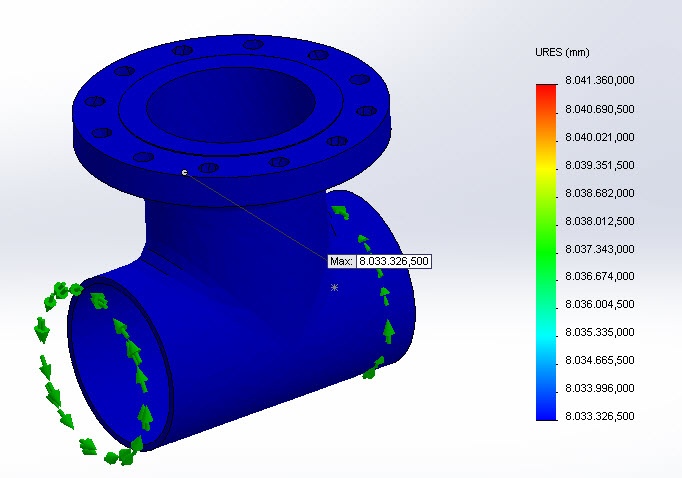Click the displacement color scale bar
Screen dimensions: 682x478
pyautogui.click(x=546, y=252)
